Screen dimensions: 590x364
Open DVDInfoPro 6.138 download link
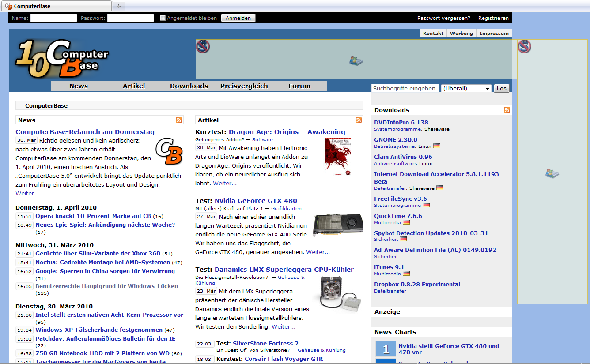401,123
